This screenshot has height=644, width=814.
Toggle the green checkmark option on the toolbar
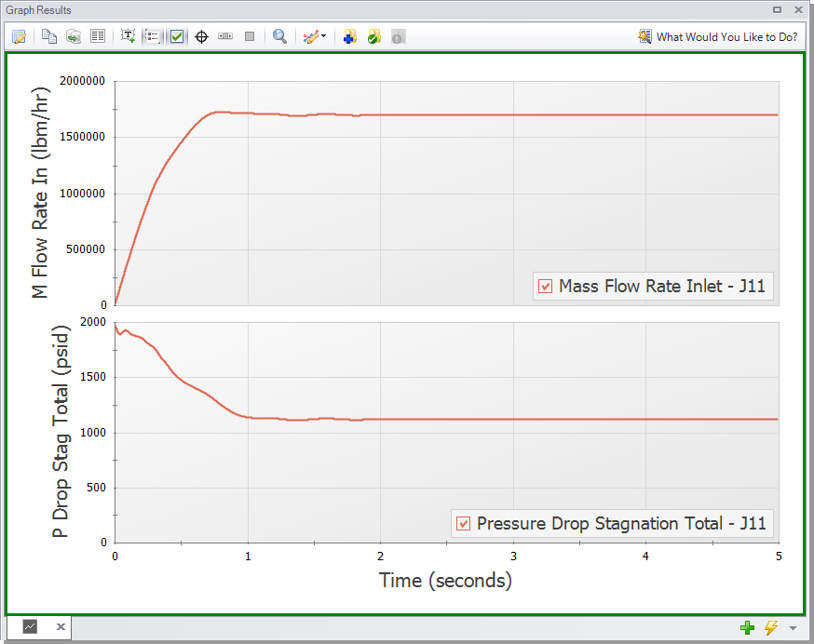click(177, 36)
